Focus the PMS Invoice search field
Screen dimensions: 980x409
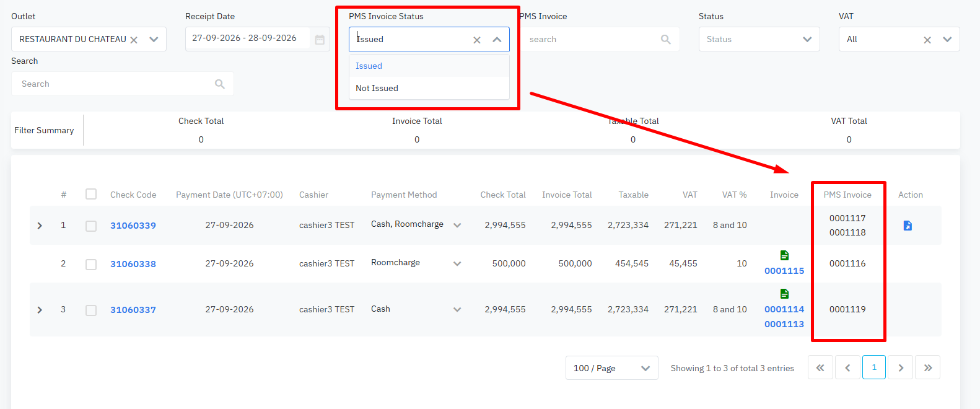tap(600, 39)
